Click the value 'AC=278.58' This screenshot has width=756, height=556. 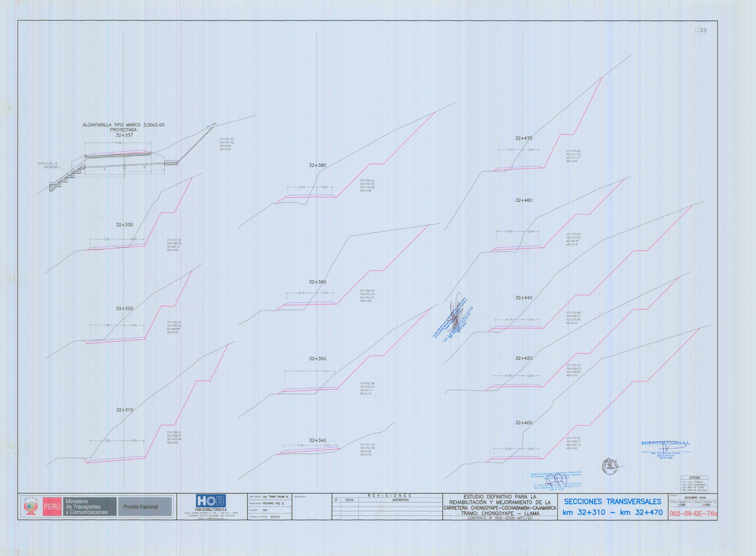573,320
